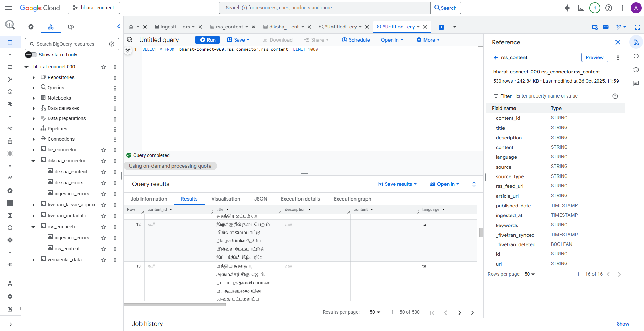Open the JSON results tab
Image resolution: width=644 pixels, height=331 pixels.
coord(261,199)
